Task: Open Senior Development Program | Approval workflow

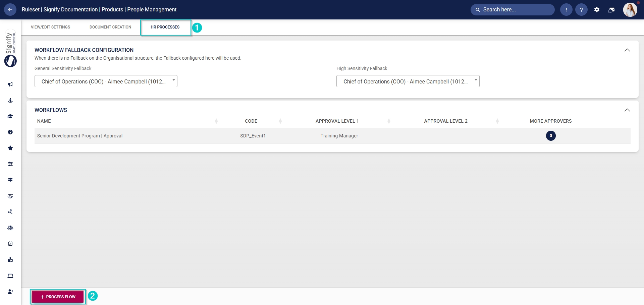Action: pyautogui.click(x=80, y=136)
